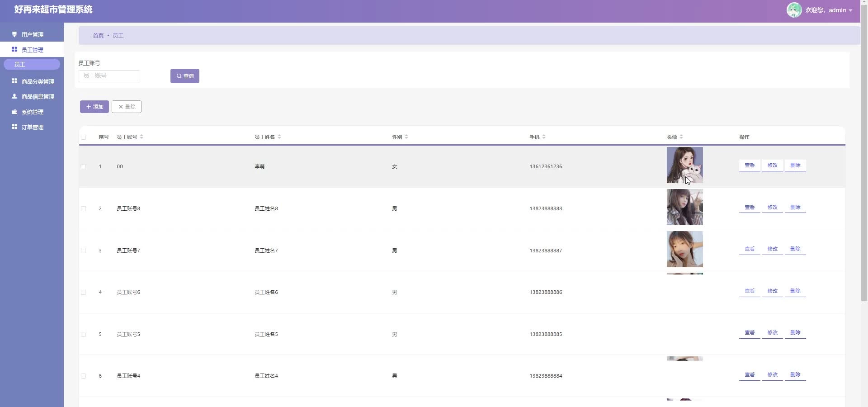
Task: Focus the 员工账号 search input field
Action: pyautogui.click(x=109, y=76)
